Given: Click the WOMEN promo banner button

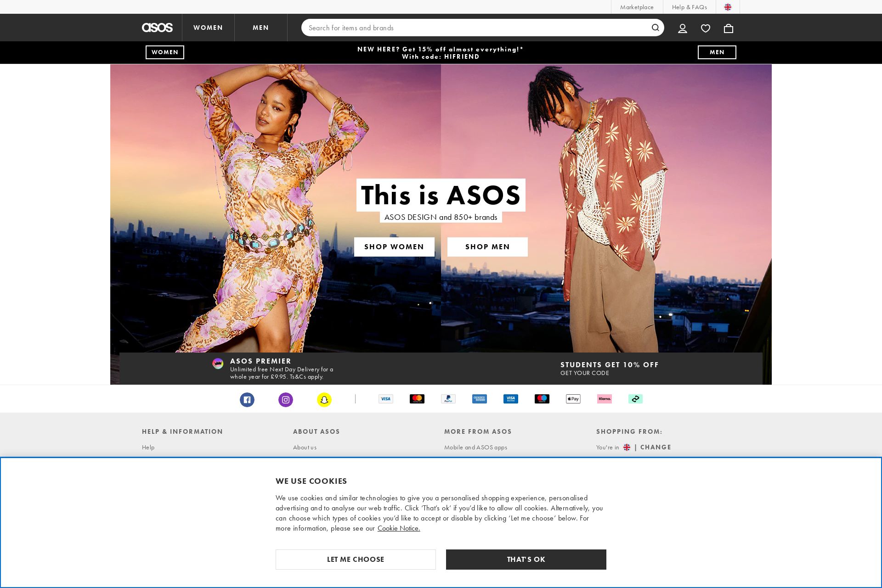Looking at the screenshot, I should click(x=165, y=52).
